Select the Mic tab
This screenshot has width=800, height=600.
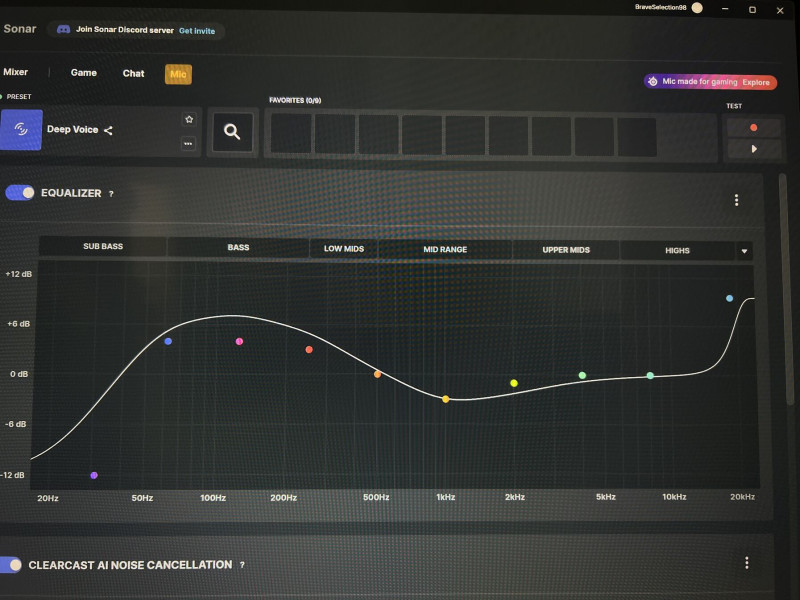coord(178,74)
